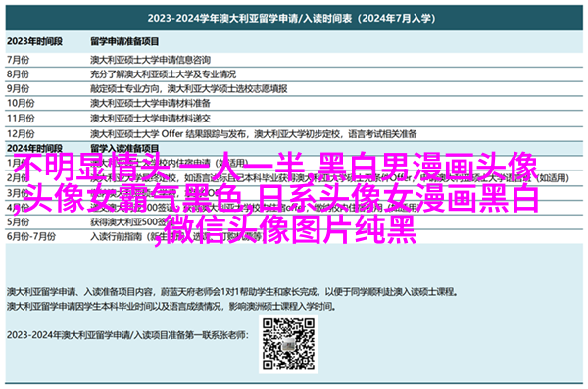
Task: Click the QR code image
Action: pos(288,344)
